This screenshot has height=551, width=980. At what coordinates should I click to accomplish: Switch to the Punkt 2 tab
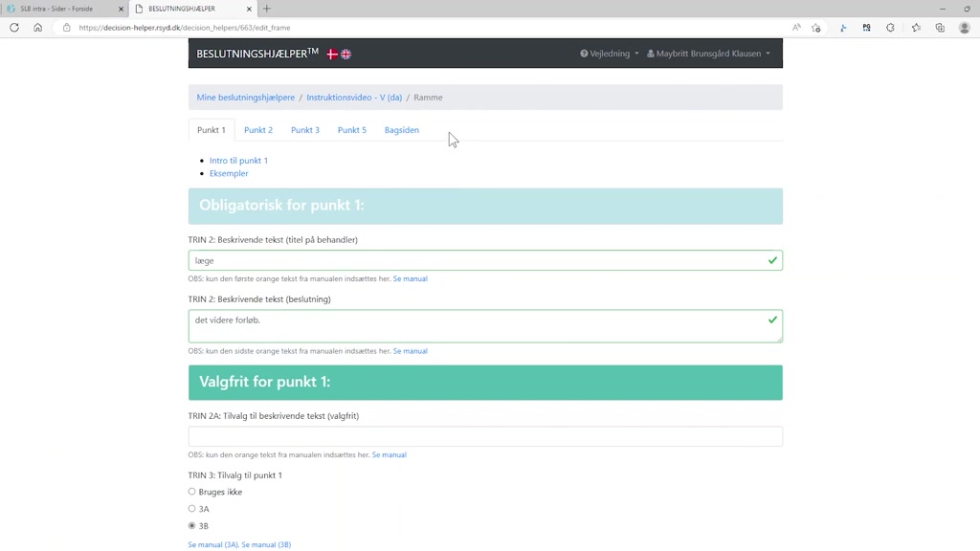pyautogui.click(x=257, y=130)
